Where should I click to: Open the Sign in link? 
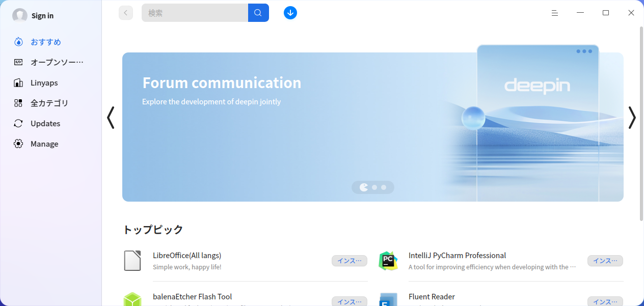[x=42, y=16]
